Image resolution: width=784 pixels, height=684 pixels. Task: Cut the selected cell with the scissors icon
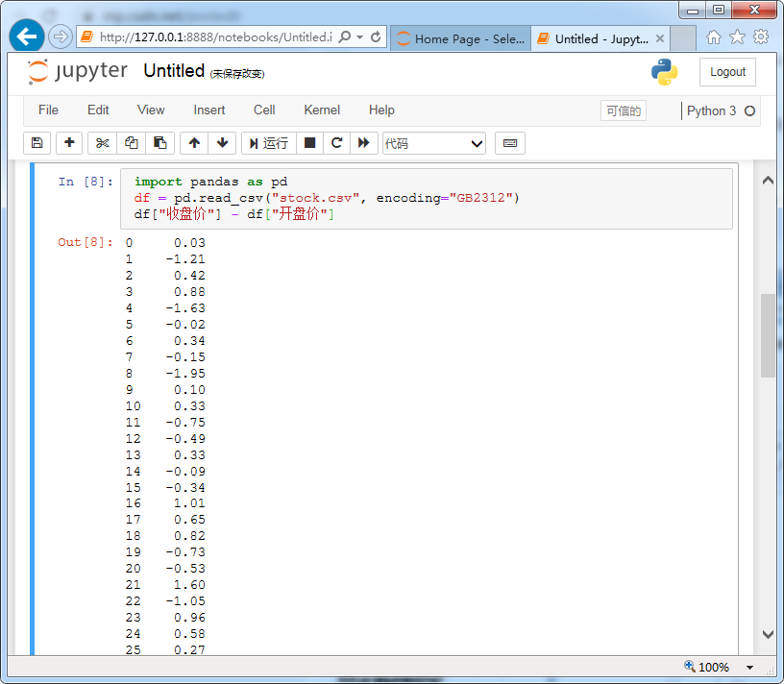(102, 143)
